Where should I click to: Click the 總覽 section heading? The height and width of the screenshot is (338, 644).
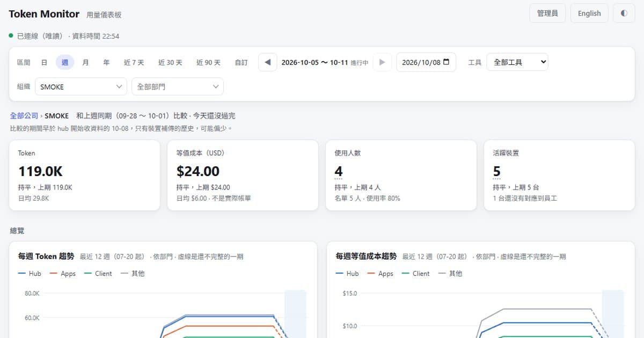(17, 231)
